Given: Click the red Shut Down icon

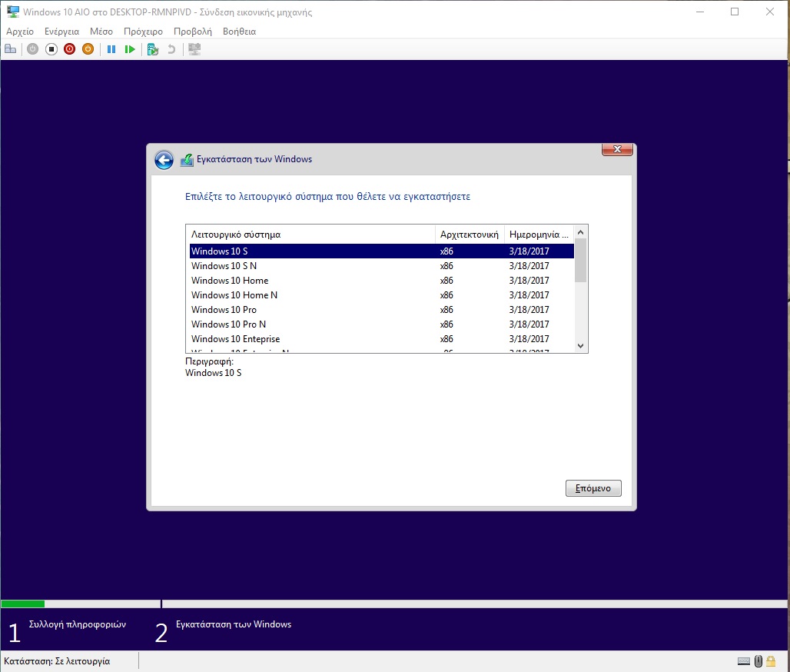Looking at the screenshot, I should [69, 49].
